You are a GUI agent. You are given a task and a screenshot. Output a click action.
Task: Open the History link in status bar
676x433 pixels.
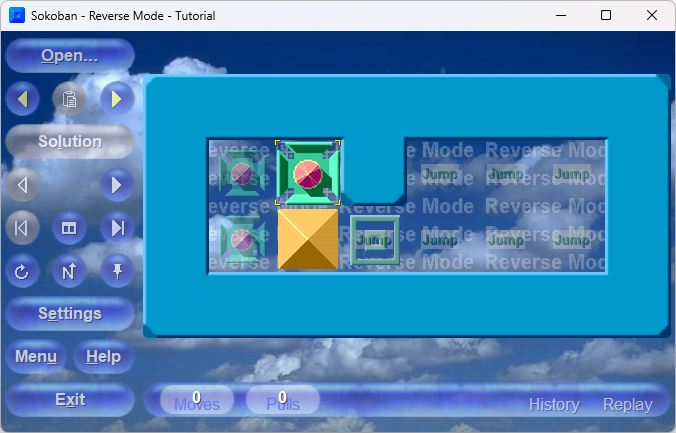pyautogui.click(x=553, y=404)
